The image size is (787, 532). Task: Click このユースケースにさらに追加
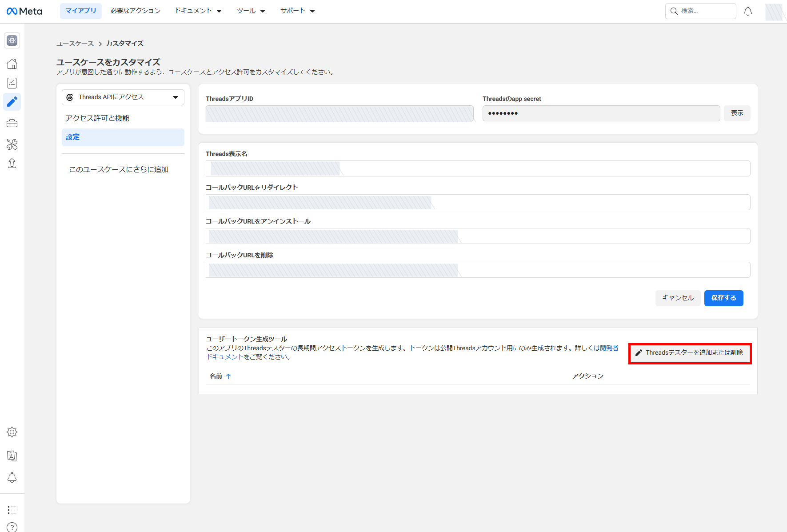(119, 169)
